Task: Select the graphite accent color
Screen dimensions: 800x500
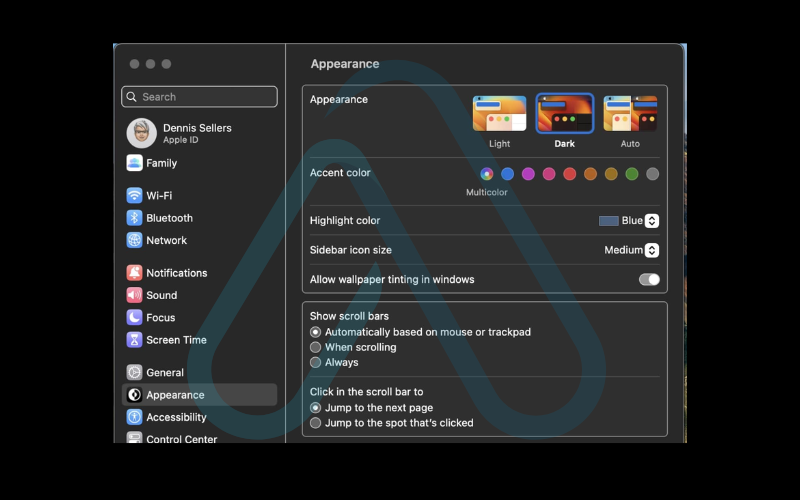Action: pyautogui.click(x=652, y=174)
